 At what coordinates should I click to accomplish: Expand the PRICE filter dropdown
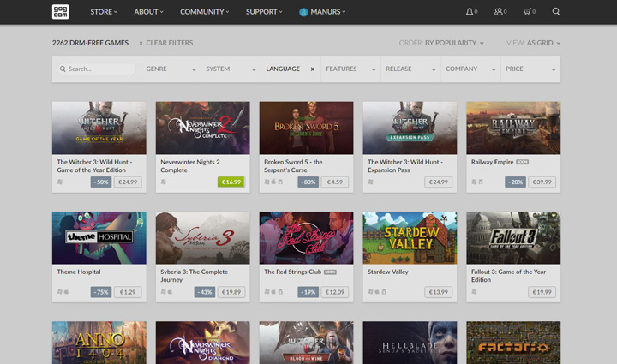click(530, 69)
